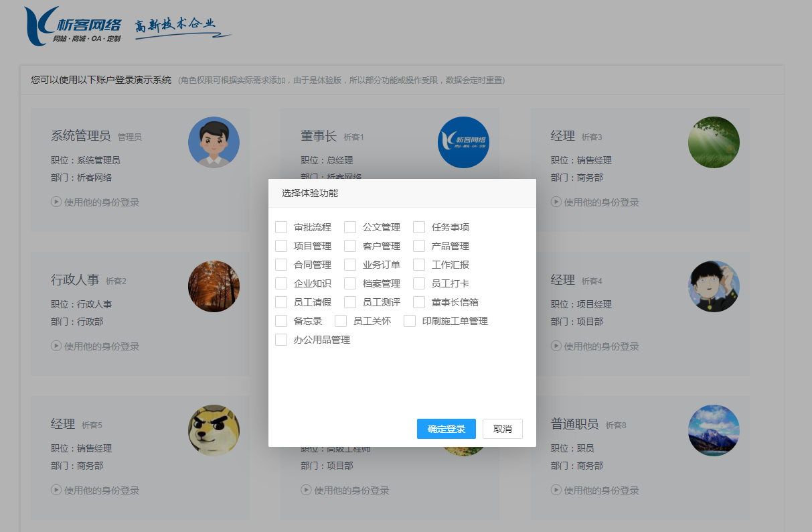Click the 系统管理员 cartoon avatar

[214, 142]
